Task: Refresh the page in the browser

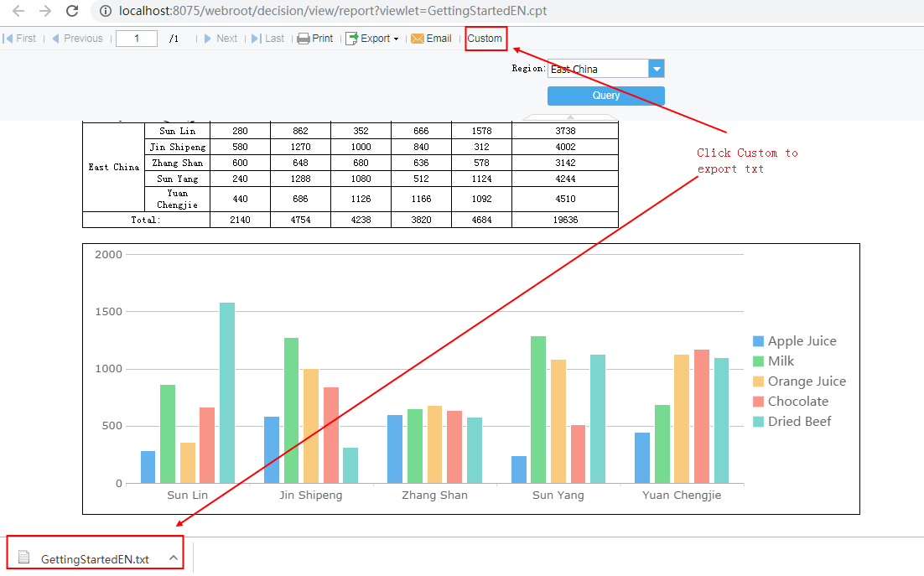Action: click(72, 12)
